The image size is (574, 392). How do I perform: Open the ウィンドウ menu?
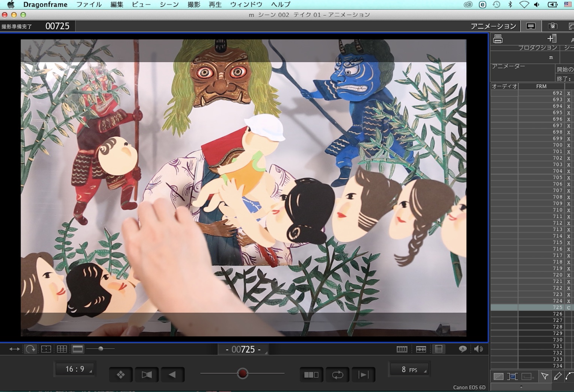coord(246,5)
